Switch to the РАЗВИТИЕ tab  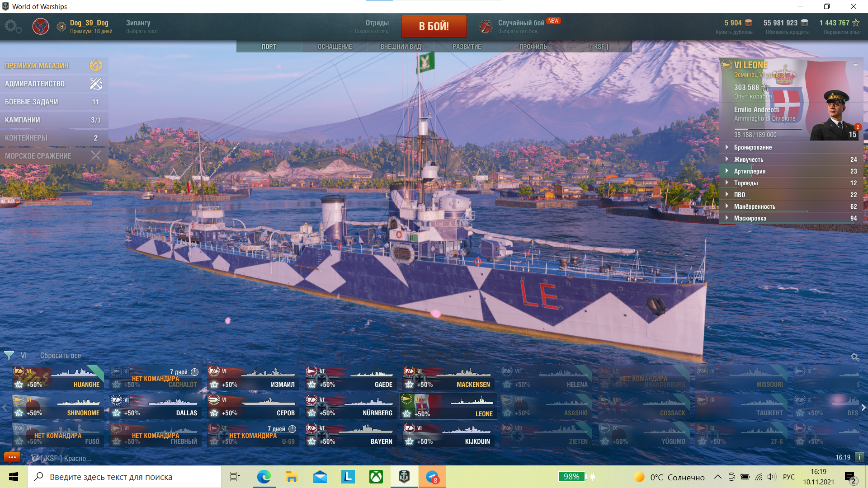pos(467,47)
